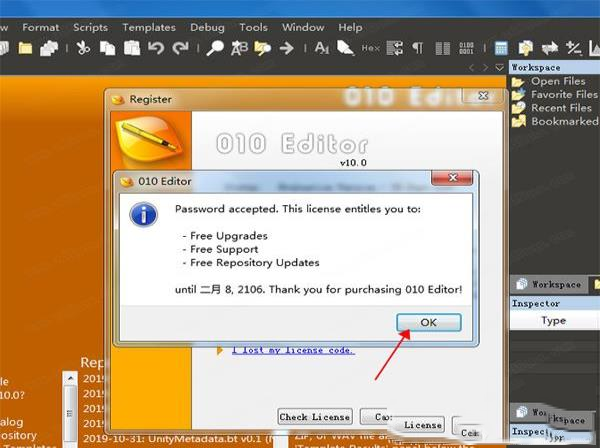Click the Font size A icon
Viewport: 600px width, 448px height.
[322, 48]
